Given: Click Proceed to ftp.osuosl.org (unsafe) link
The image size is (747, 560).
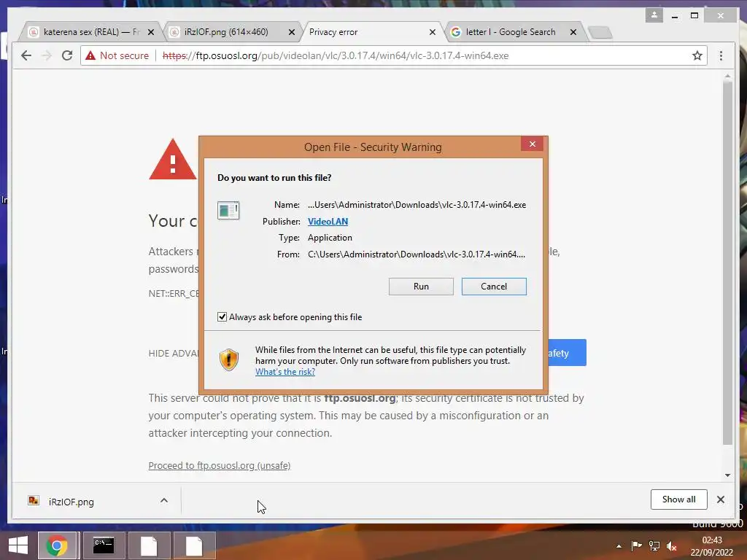Looking at the screenshot, I should 219,466.
